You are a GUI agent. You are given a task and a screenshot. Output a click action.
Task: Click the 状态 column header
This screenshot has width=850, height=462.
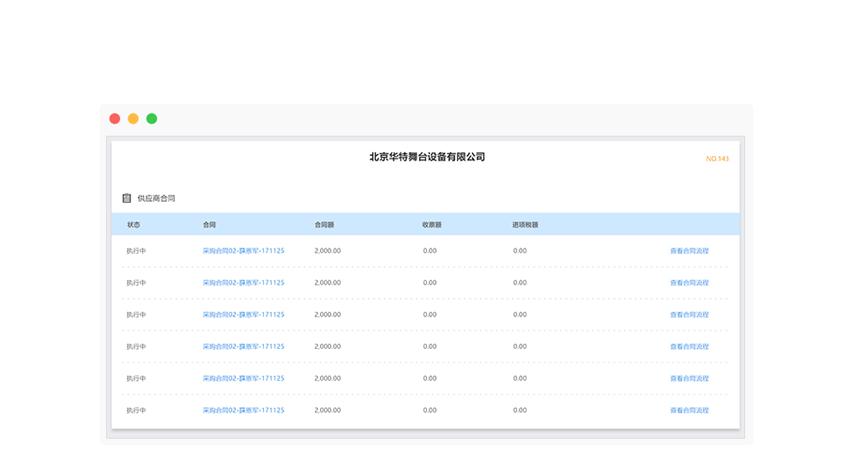[x=133, y=225]
